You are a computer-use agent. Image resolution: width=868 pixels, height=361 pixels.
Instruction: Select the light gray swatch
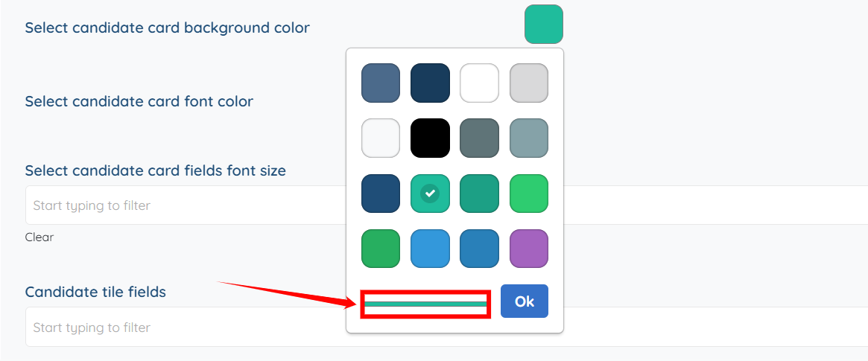click(529, 83)
